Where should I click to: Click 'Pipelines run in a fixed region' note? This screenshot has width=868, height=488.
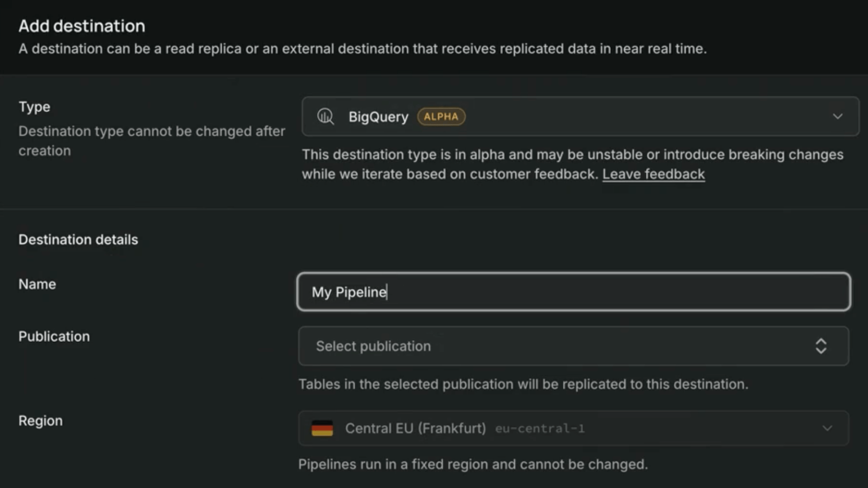coord(473,464)
